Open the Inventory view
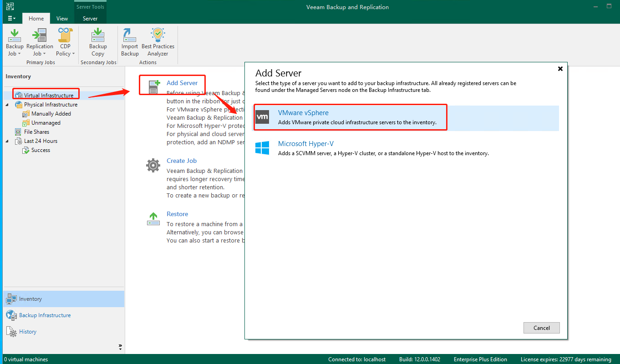The width and height of the screenshot is (620, 364). coord(64,299)
